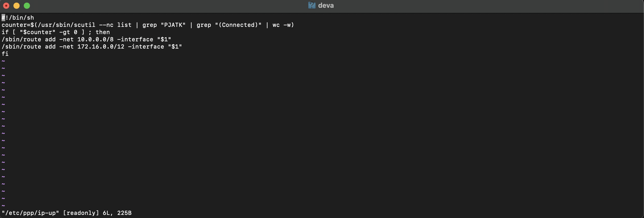
Task: Click the word 'counter' in the assignment line
Action: click(14, 25)
